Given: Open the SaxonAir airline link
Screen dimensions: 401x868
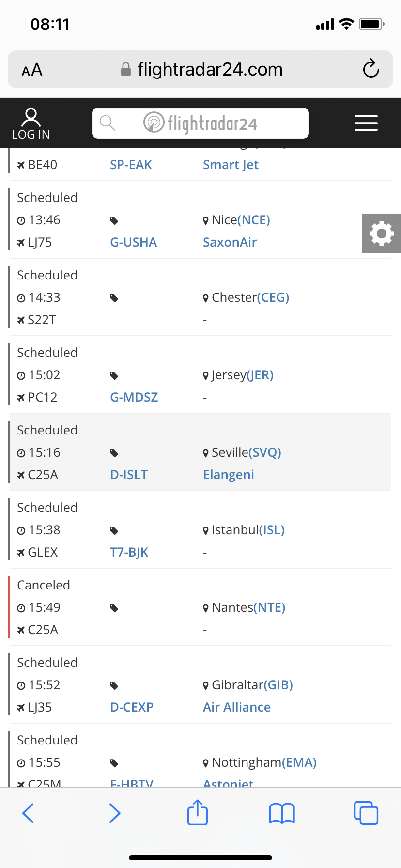Looking at the screenshot, I should (230, 242).
